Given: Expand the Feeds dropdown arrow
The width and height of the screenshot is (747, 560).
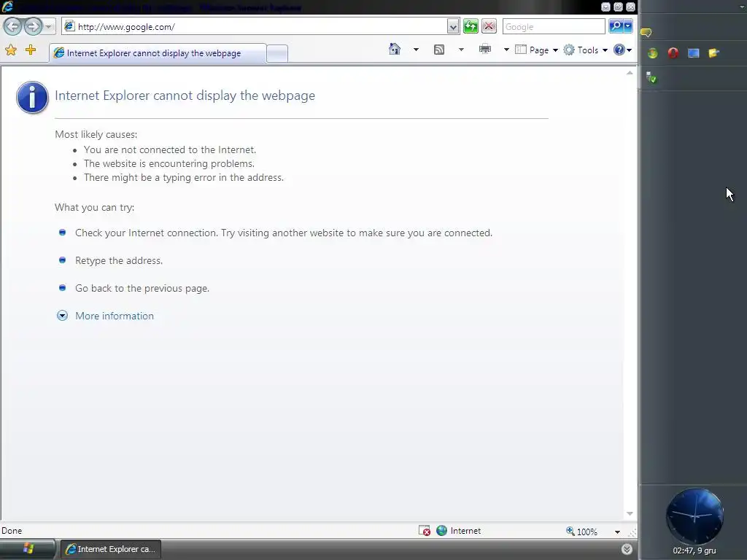Looking at the screenshot, I should point(461,50).
